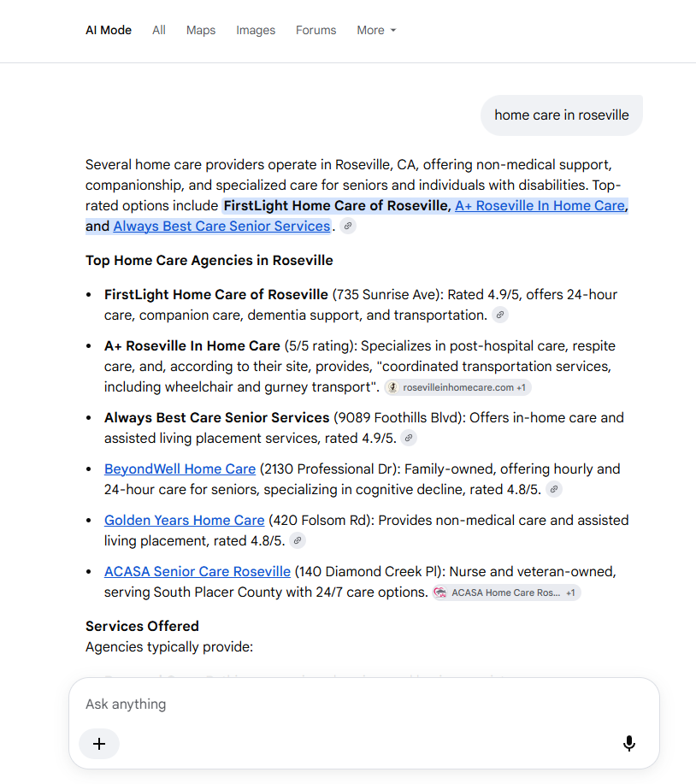Open ACASA Senior Care Roseville link
Screen dimensions: 696x784
click(198, 571)
